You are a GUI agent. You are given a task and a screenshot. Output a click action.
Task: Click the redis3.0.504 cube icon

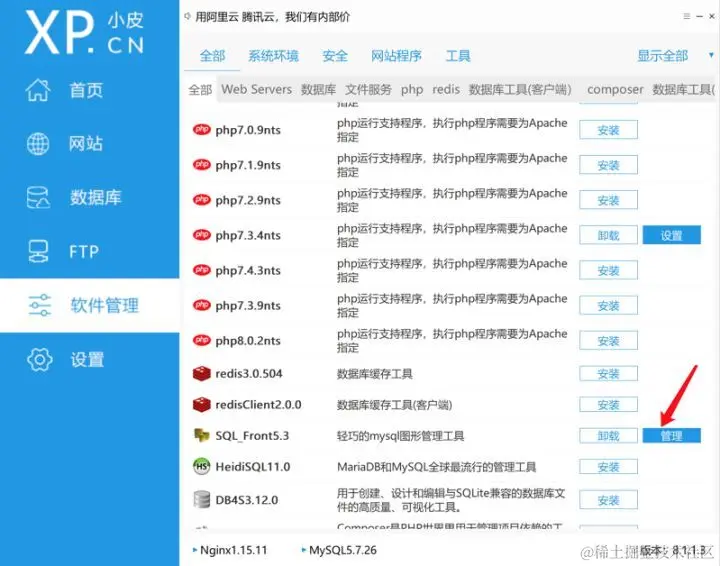click(202, 374)
